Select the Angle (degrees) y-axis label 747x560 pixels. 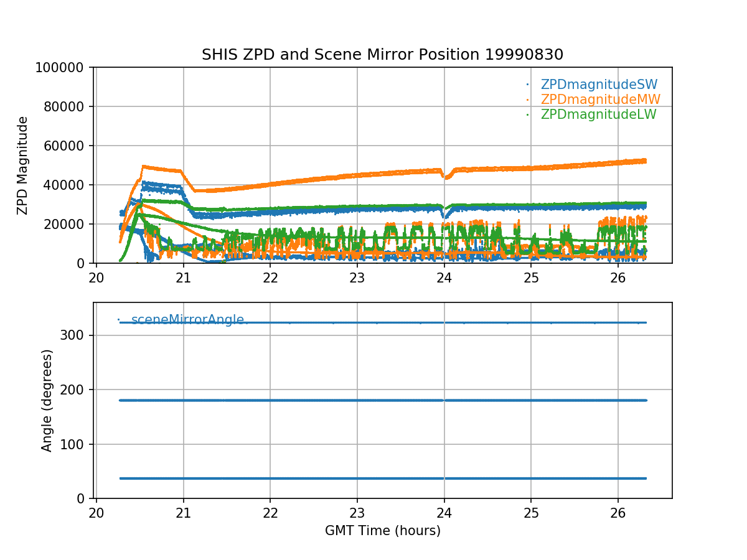[47, 400]
